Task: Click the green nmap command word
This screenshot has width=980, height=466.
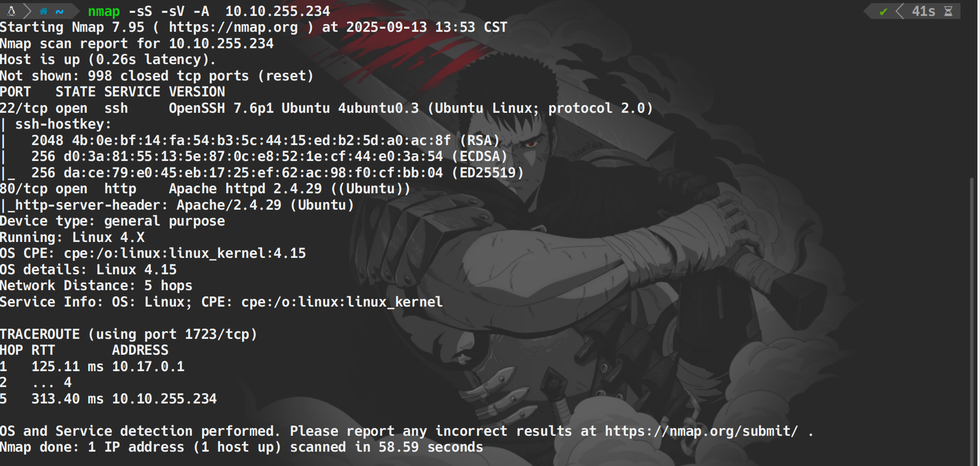Action: [x=104, y=11]
